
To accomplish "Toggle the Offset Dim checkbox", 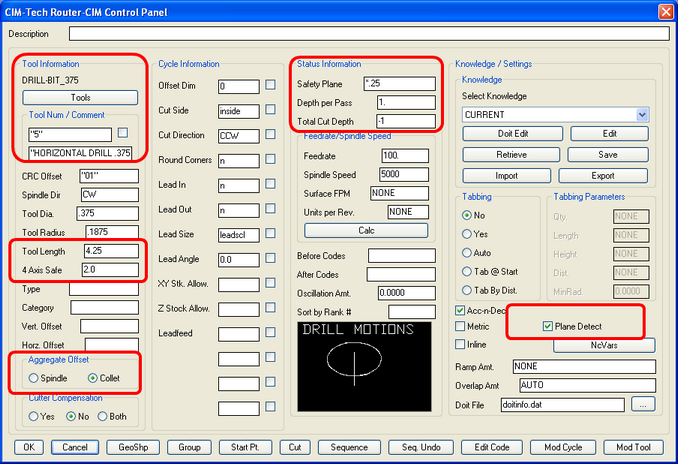I will click(270, 84).
